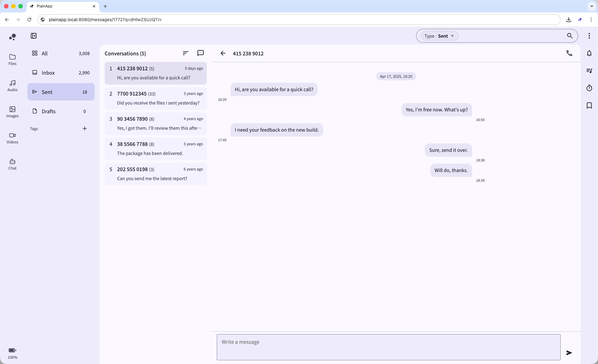Add a new tag with plus icon
The image size is (598, 364).
pos(85,128)
